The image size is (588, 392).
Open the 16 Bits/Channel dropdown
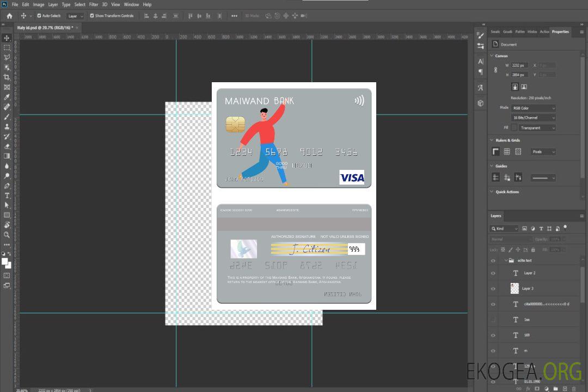(534, 118)
